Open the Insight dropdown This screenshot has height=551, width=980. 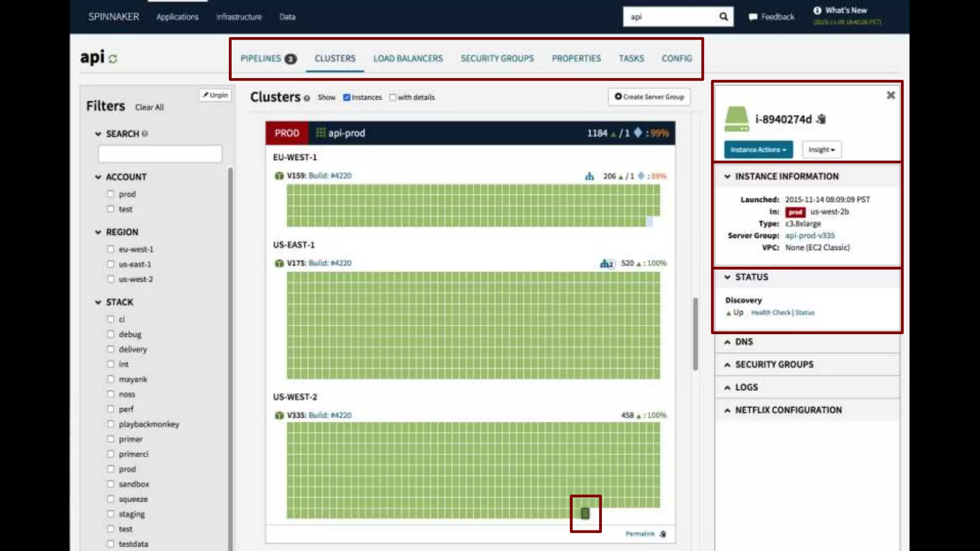coord(821,150)
